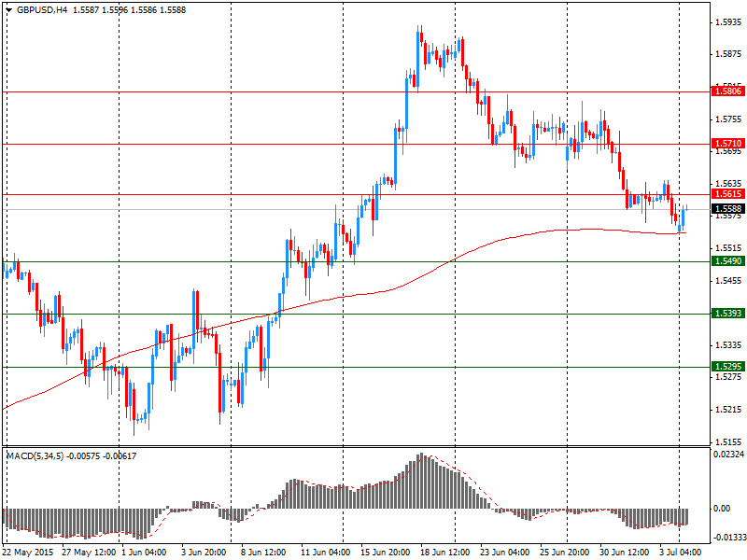Click the 1.5215 price scale value
The image size is (747, 560).
(x=728, y=410)
